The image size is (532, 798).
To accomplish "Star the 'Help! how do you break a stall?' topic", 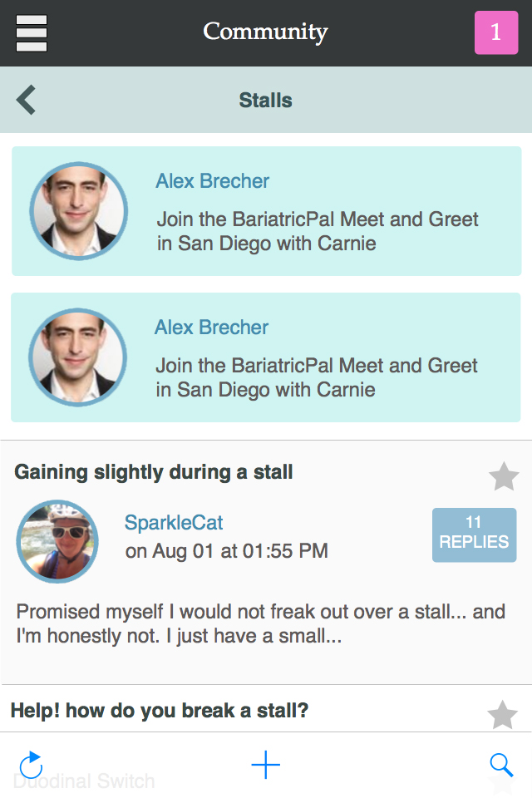I will [x=502, y=715].
